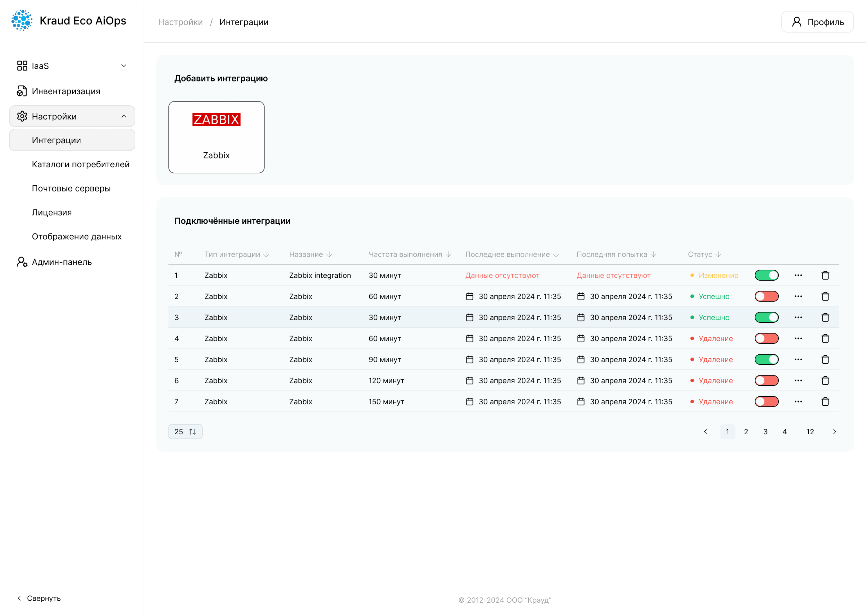Click the Kraud Eco AiOps logo

pyautogui.click(x=22, y=20)
